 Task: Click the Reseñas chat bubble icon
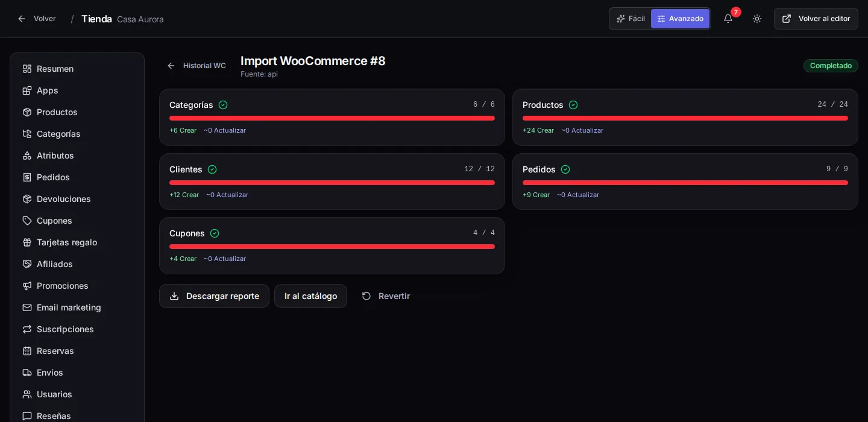coord(27,416)
